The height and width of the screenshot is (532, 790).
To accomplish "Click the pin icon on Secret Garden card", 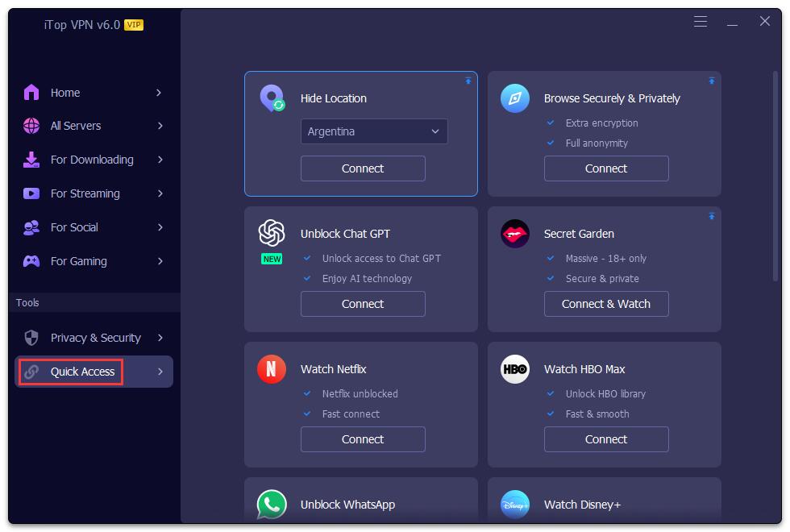I will tap(711, 216).
